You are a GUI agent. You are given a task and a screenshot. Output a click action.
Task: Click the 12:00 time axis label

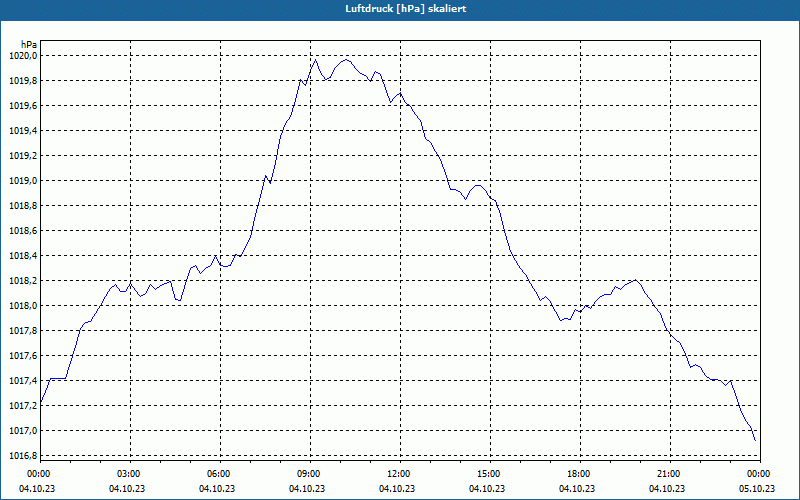tap(400, 474)
